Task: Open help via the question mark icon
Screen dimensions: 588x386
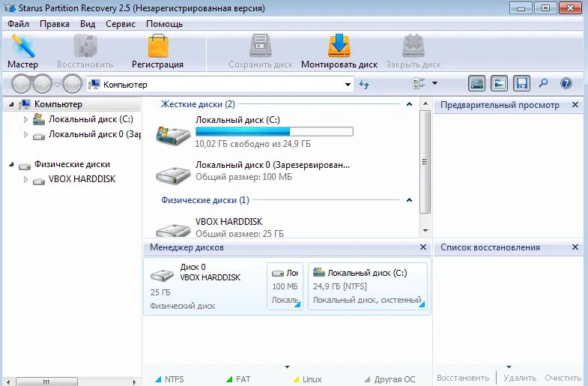Action: pyautogui.click(x=566, y=83)
